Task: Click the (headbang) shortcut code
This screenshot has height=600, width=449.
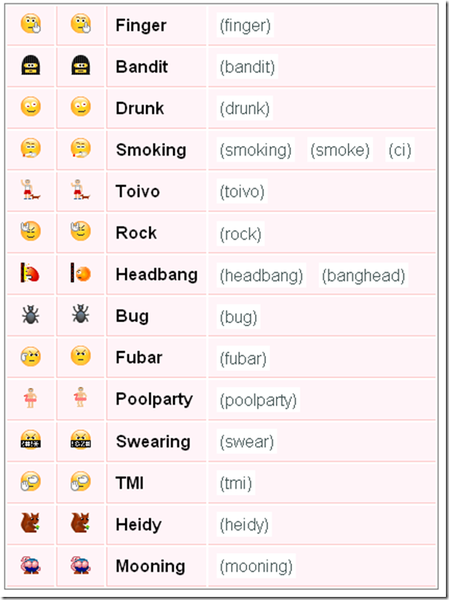Action: tap(261, 275)
